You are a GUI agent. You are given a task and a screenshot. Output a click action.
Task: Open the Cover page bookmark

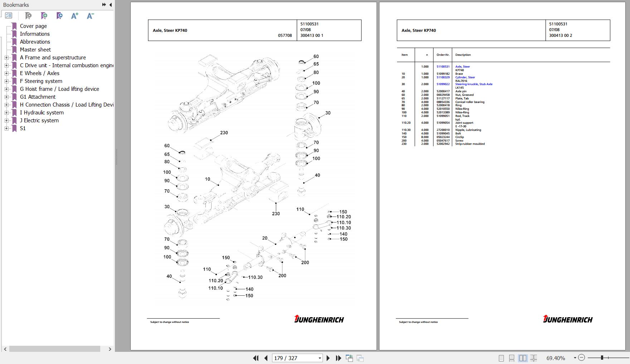point(33,26)
